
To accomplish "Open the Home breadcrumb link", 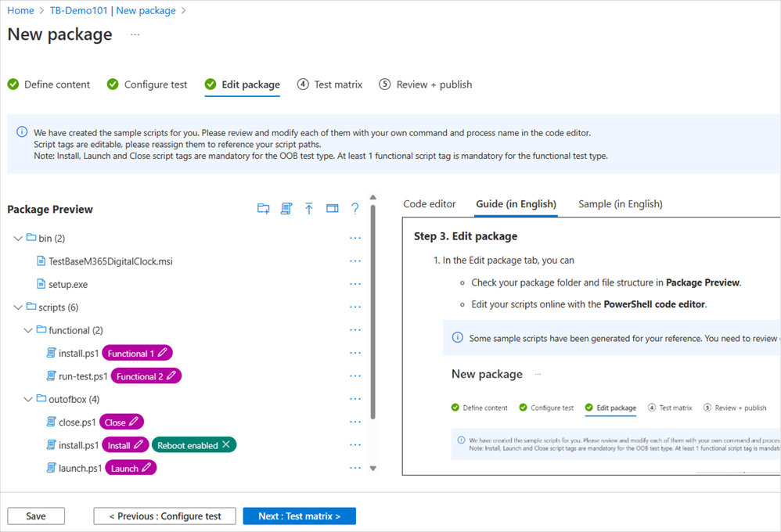I will click(x=20, y=10).
